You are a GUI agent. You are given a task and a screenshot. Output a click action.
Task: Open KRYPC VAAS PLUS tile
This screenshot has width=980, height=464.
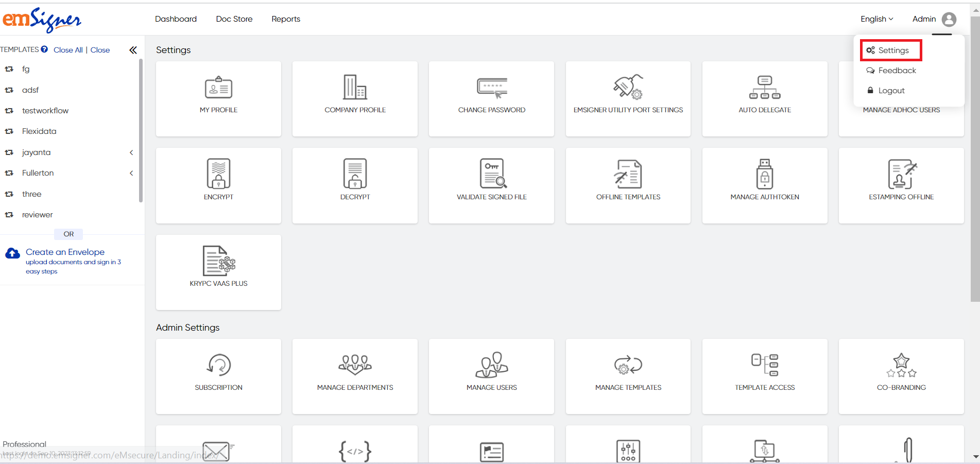[218, 261]
